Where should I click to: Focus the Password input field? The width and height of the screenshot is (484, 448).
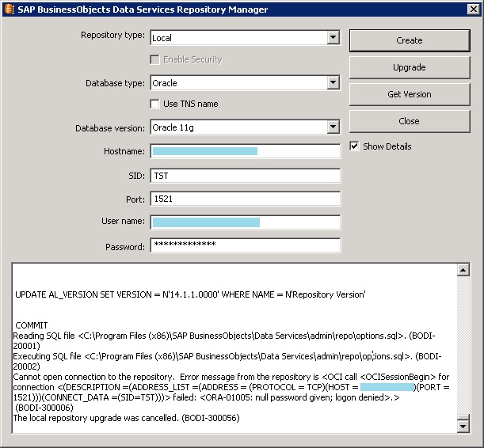coord(246,245)
